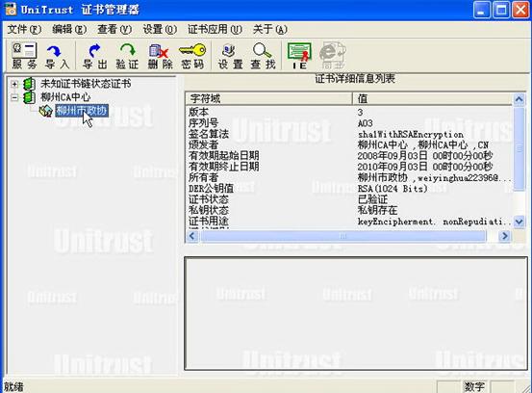
Task: Expand the 未知证书链状态证书 tree node
Action: [x=14, y=84]
